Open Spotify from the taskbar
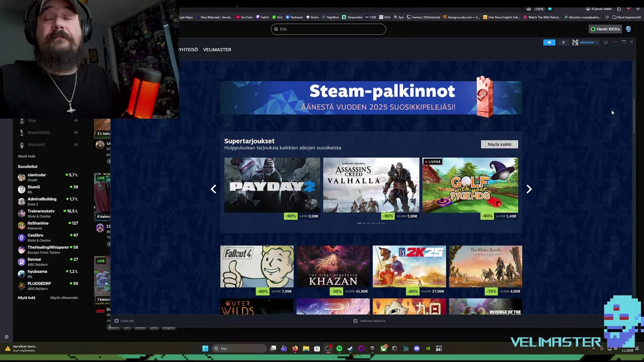 [x=340, y=348]
